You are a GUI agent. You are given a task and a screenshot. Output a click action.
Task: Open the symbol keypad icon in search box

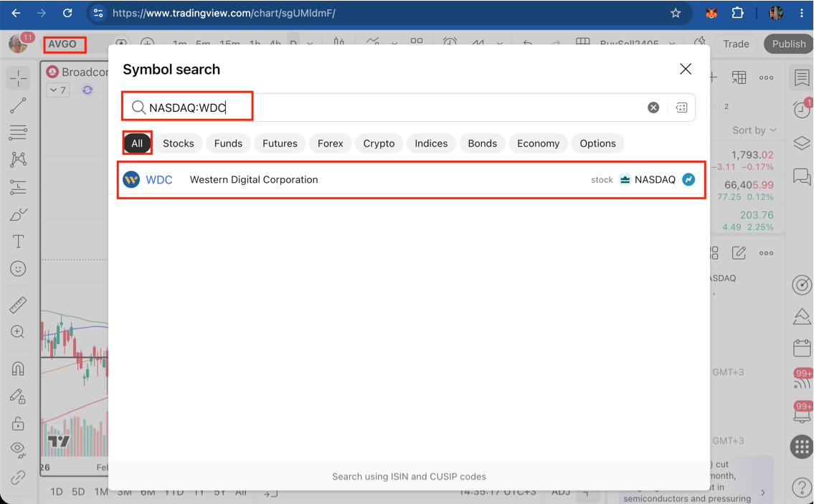(681, 108)
